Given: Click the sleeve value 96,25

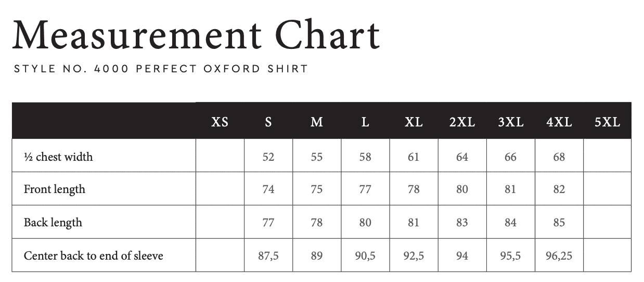Looking at the screenshot, I should coord(559,256).
